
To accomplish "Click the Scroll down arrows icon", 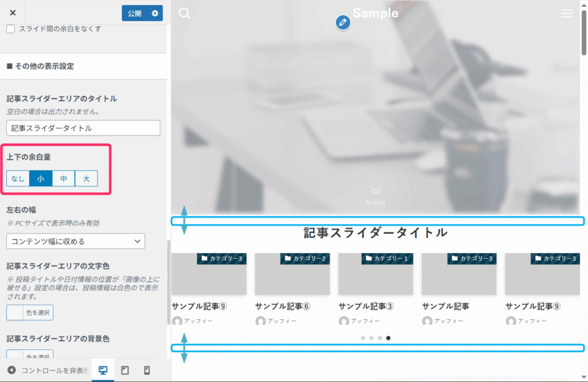I will coord(376,190).
